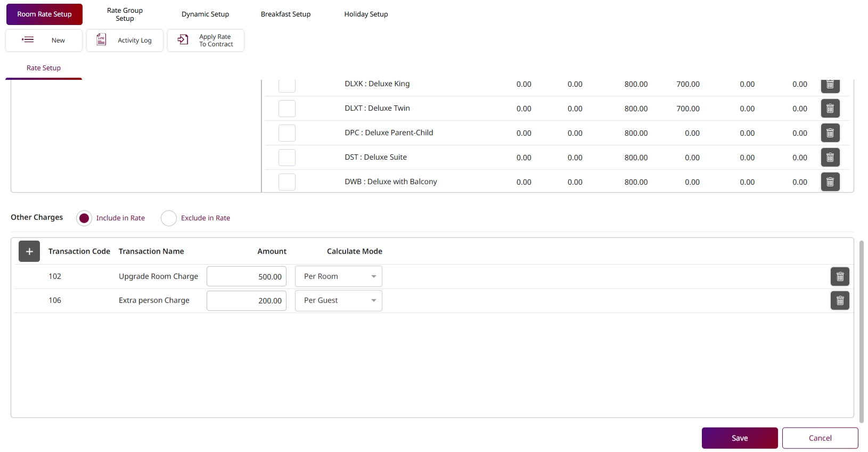Delete the DLXT Deluxe Twin rate row

coord(830,109)
